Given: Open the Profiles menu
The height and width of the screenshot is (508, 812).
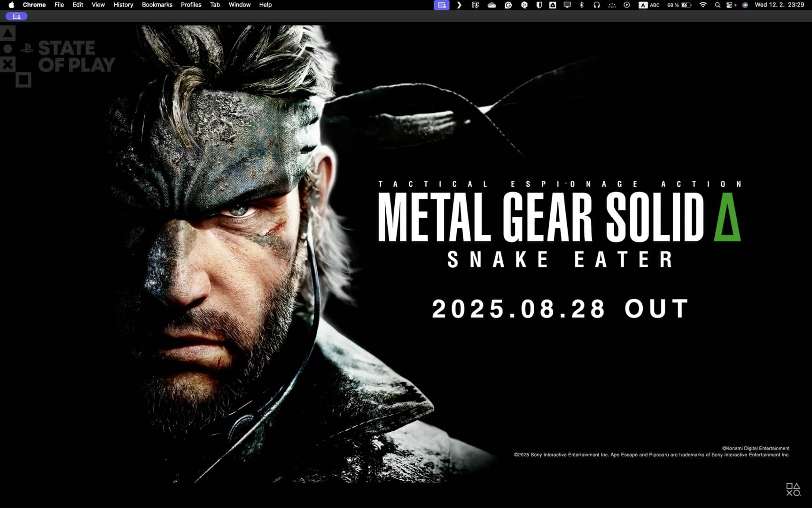Looking at the screenshot, I should [191, 5].
